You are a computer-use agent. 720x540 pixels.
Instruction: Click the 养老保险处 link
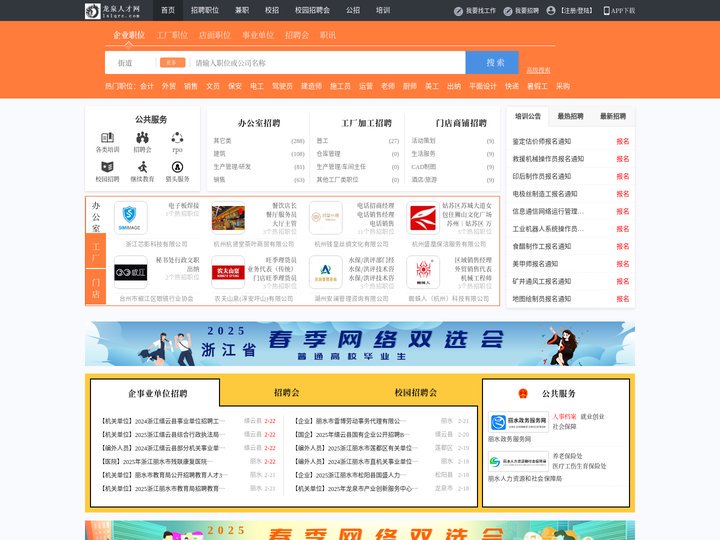[x=568, y=456]
